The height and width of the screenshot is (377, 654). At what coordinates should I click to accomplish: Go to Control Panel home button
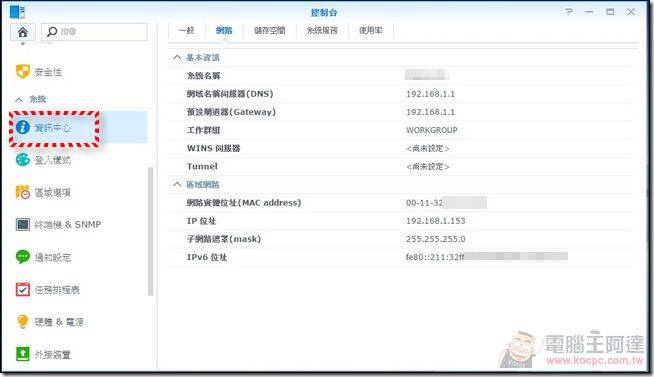tap(23, 32)
